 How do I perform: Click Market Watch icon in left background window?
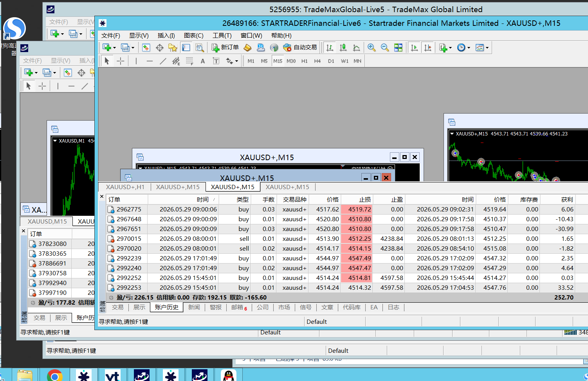68,72
